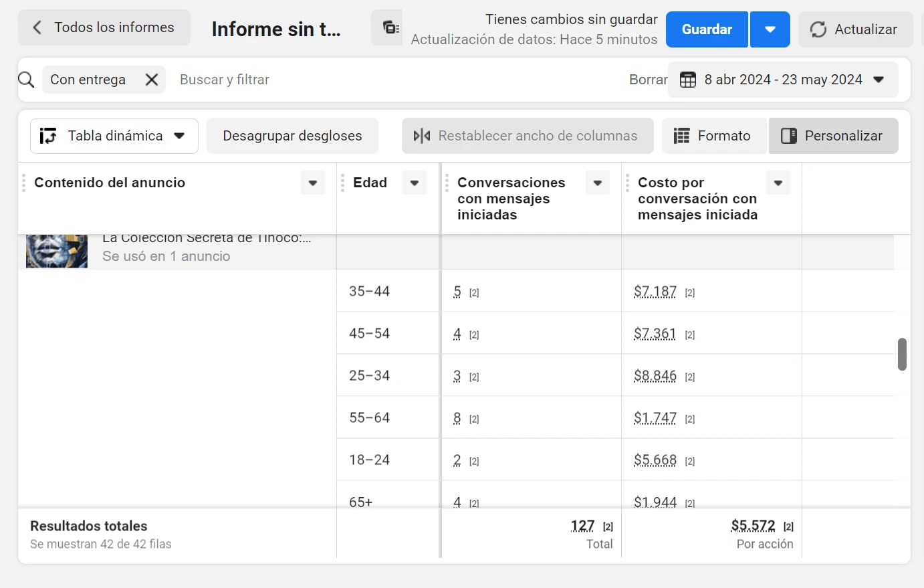The image size is (924, 588).
Task: Open the Personalizar panel
Action: tap(833, 136)
